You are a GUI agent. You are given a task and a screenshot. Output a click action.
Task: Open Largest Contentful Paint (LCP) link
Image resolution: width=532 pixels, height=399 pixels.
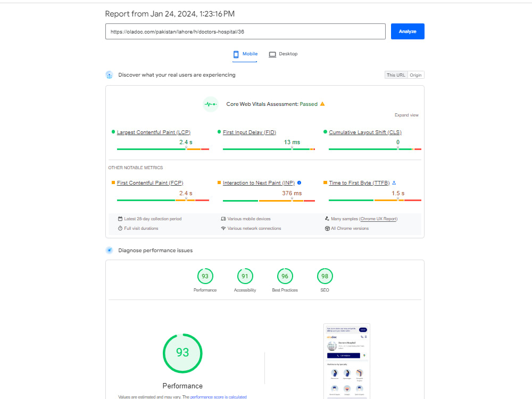coord(153,132)
